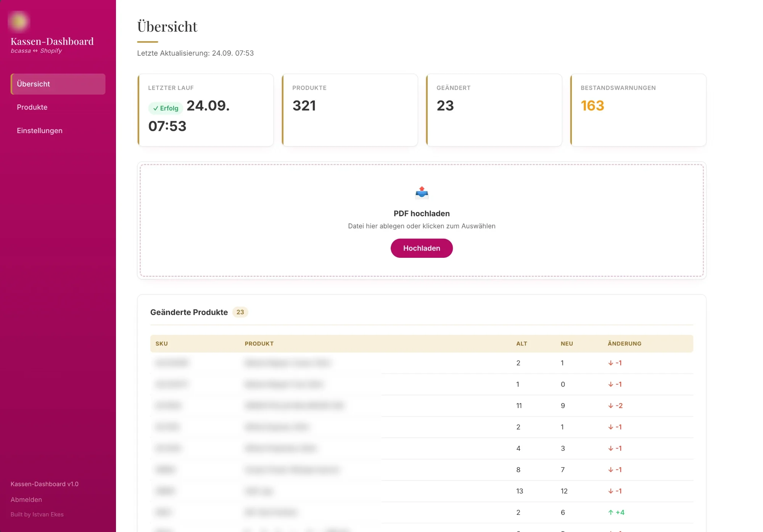The image size is (763, 532).
Task: Click the Kassen-Dashboard title in sidebar
Action: [52, 41]
